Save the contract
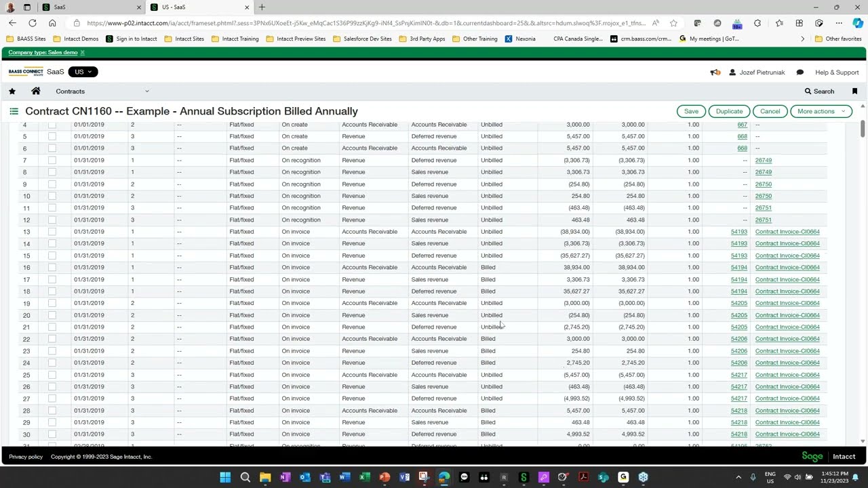The image size is (868, 488). pos(691,111)
